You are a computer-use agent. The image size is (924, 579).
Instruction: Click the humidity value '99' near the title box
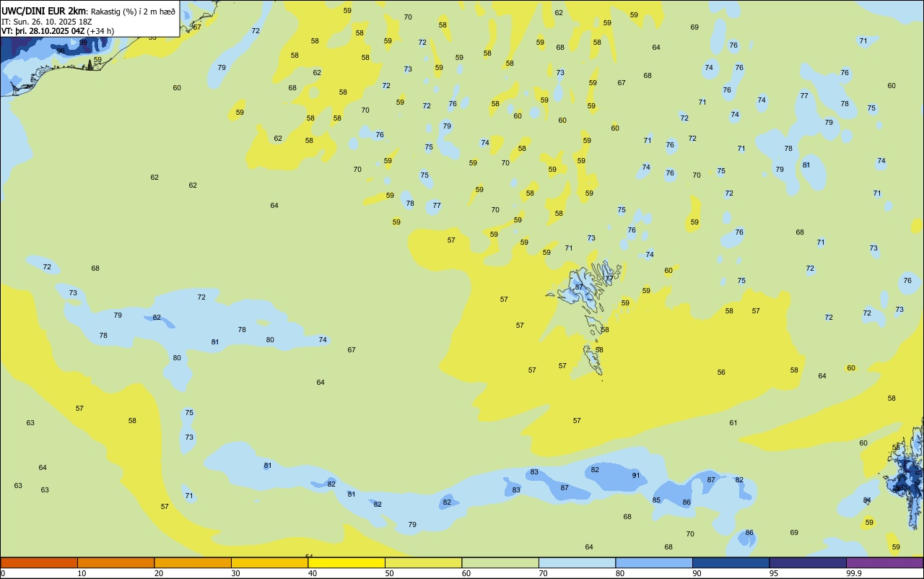pyautogui.click(x=83, y=43)
